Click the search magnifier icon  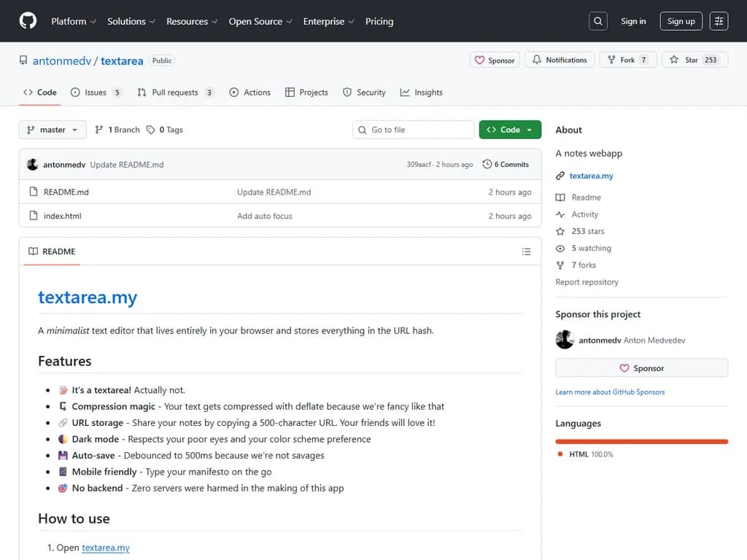point(597,20)
